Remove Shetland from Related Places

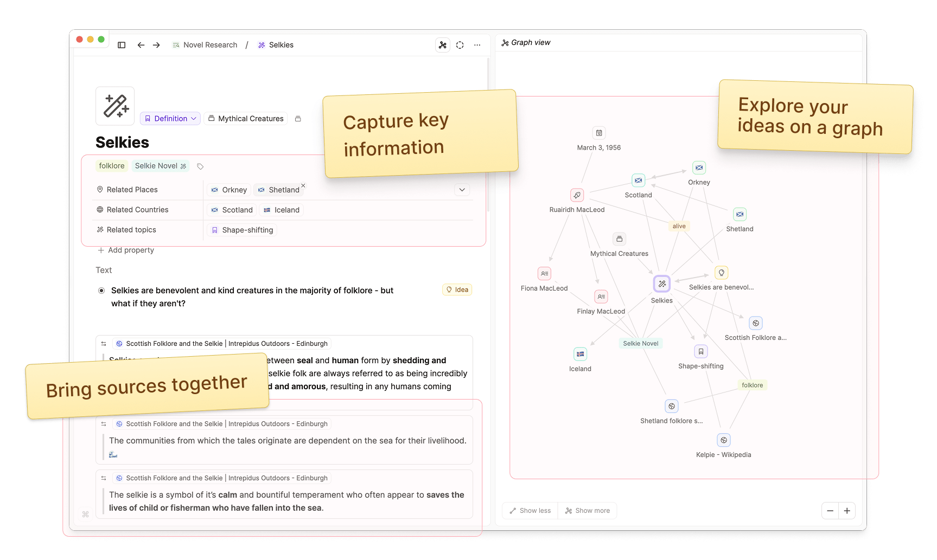[303, 185]
